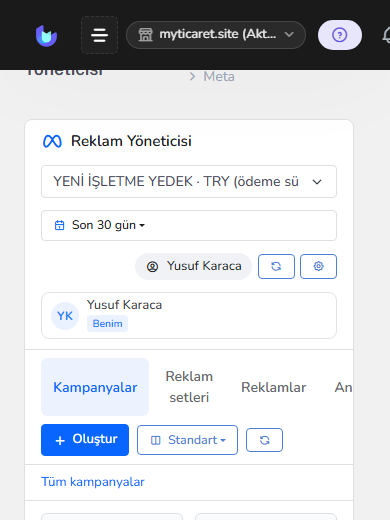Expand the YENİ İŞLETME YEDEK account dropdown

point(189,182)
